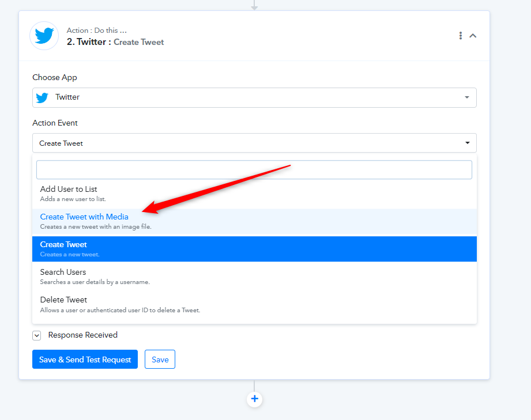Viewport: 531px width, 420px height.
Task: Click the Save button
Action: coord(160,359)
